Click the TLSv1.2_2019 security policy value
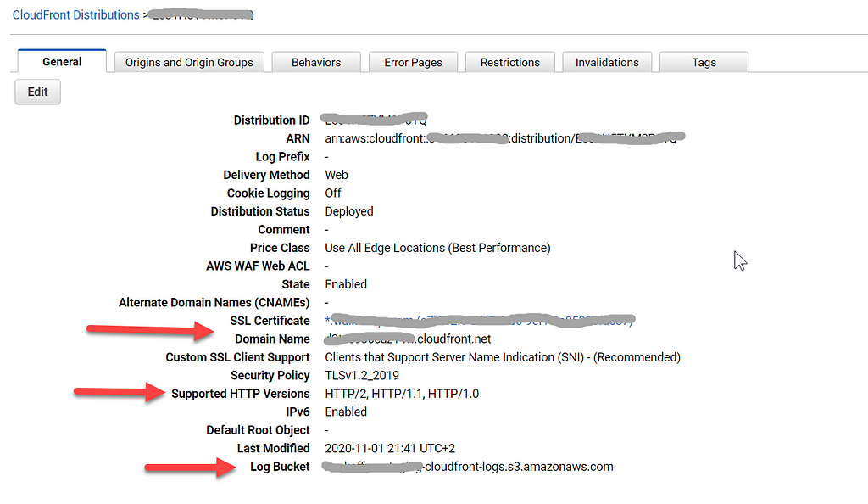The width and height of the screenshot is (868, 504). coord(361,376)
